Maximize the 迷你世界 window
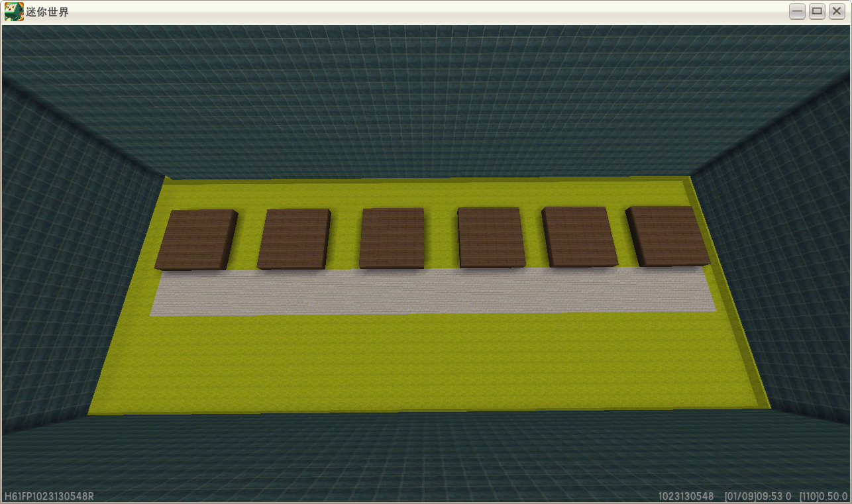The image size is (852, 504). coord(817,11)
